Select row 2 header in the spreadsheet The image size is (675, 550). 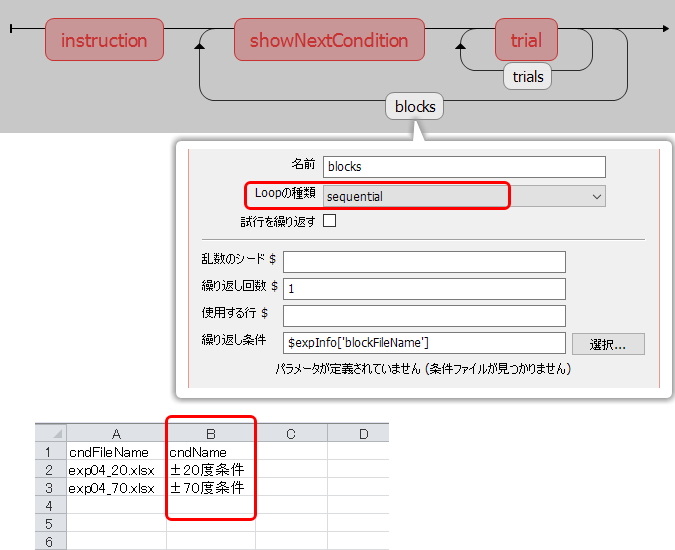point(50,469)
